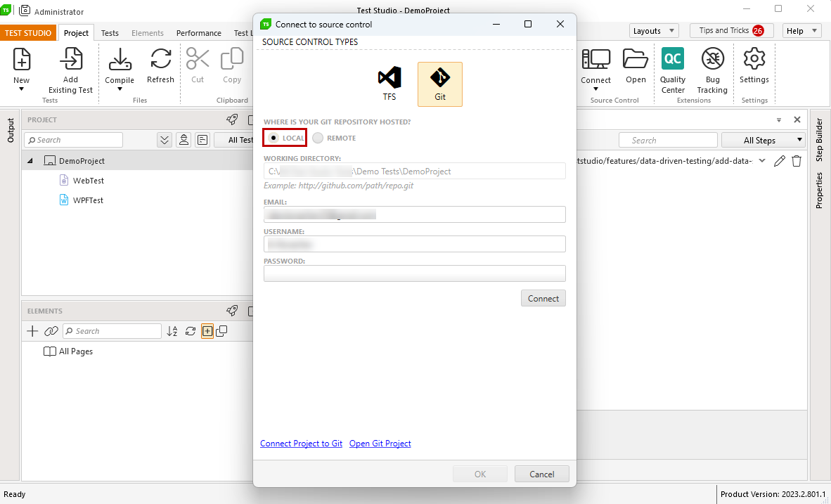Click the Refresh icon in ribbon
This screenshot has height=504, width=831.
[160, 59]
